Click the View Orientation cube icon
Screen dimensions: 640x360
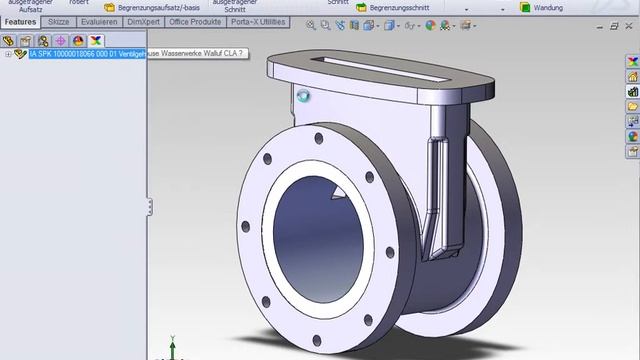(x=369, y=26)
